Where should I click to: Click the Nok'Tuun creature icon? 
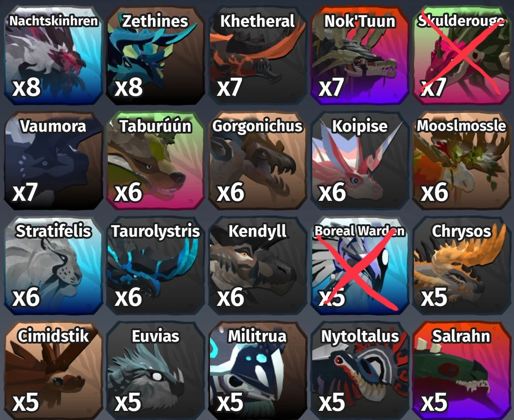click(360, 55)
